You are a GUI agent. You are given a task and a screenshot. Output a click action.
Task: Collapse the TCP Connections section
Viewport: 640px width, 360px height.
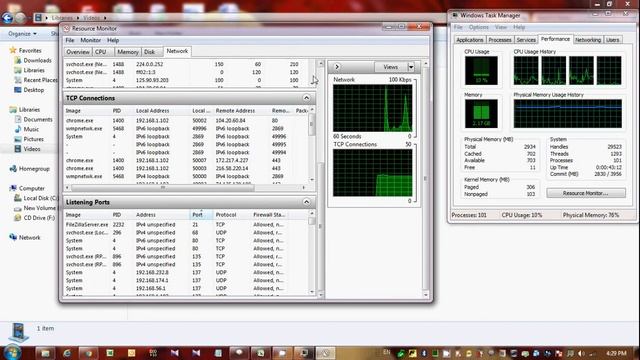click(306, 98)
